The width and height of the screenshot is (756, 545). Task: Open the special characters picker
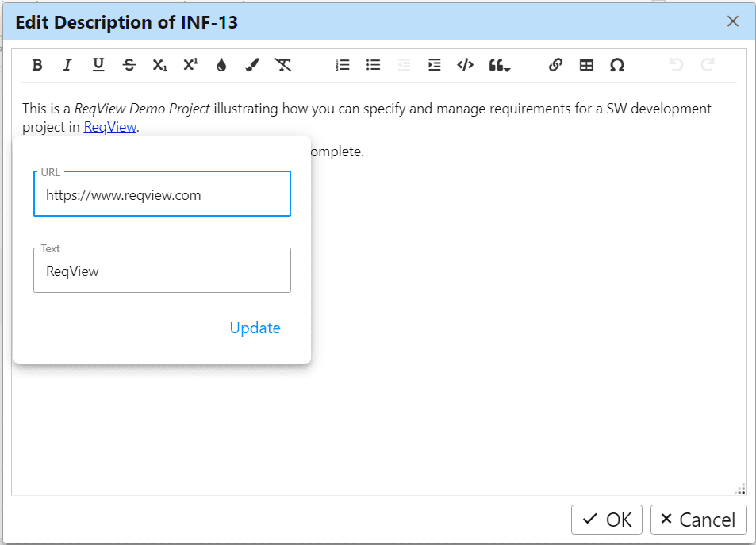(617, 66)
